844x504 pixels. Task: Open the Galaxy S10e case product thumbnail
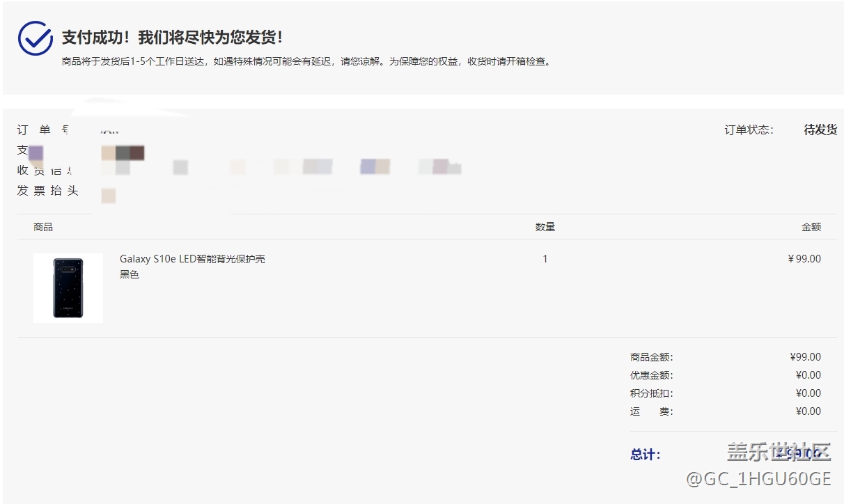pos(68,288)
